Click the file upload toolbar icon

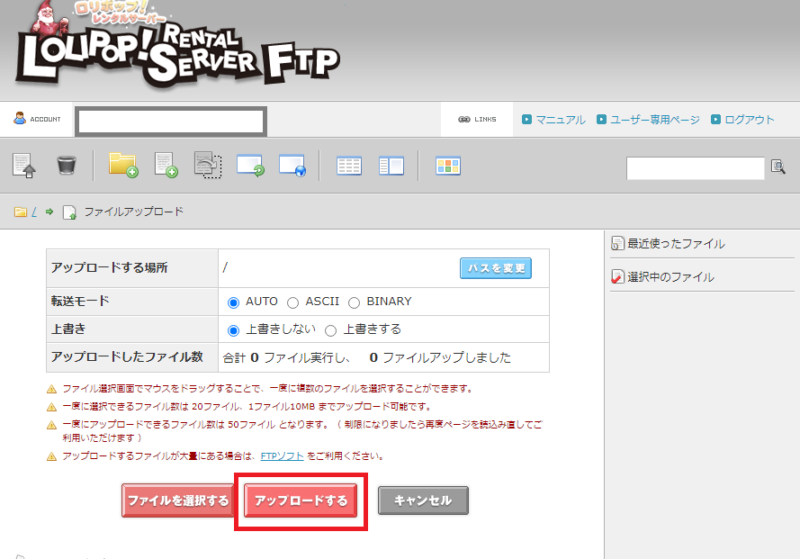pos(24,166)
